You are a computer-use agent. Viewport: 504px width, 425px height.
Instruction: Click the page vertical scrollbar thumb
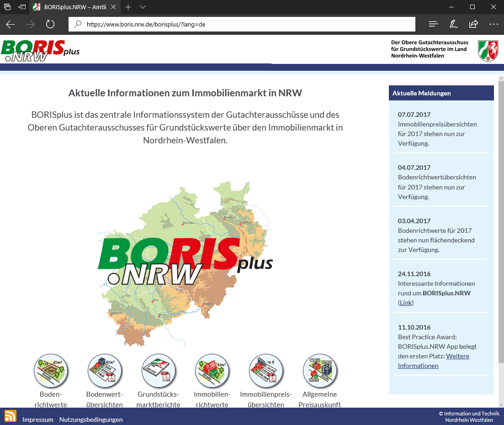point(501,222)
